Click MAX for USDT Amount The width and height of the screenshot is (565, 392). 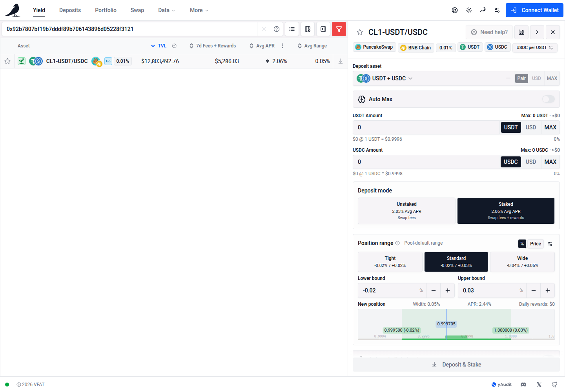point(550,127)
